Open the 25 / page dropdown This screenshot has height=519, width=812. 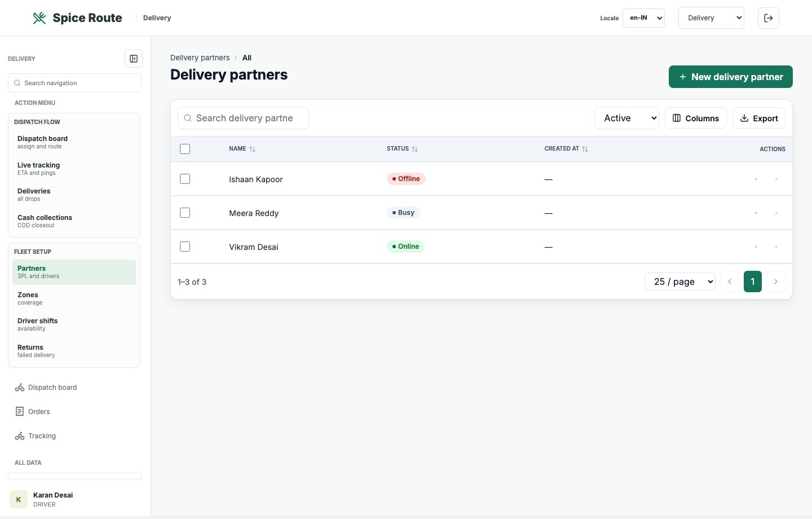point(680,282)
